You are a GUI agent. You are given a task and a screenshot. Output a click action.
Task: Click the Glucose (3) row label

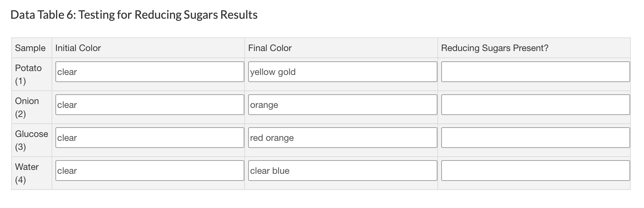pyautogui.click(x=31, y=140)
